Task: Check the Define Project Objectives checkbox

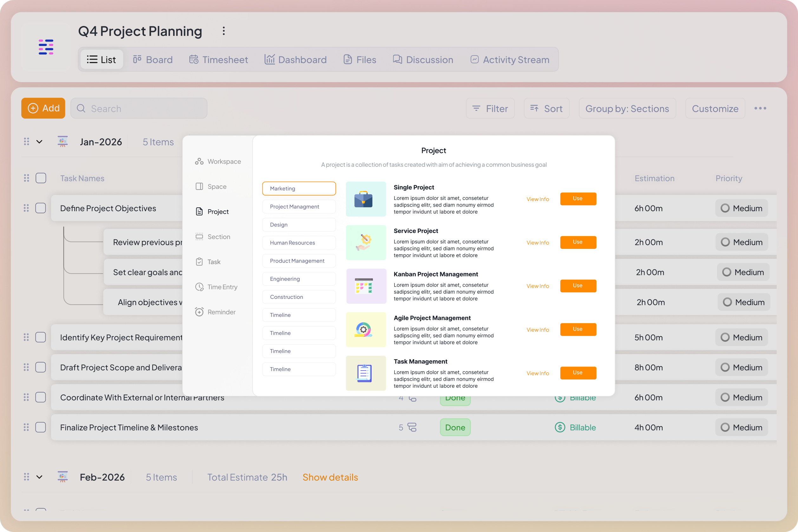Action: (41, 208)
